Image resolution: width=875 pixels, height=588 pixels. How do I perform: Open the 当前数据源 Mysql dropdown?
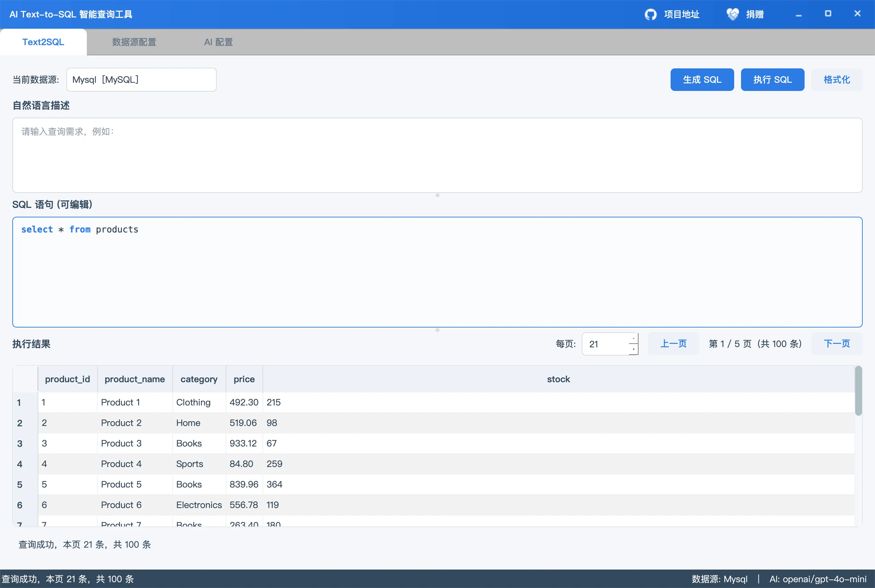point(142,80)
